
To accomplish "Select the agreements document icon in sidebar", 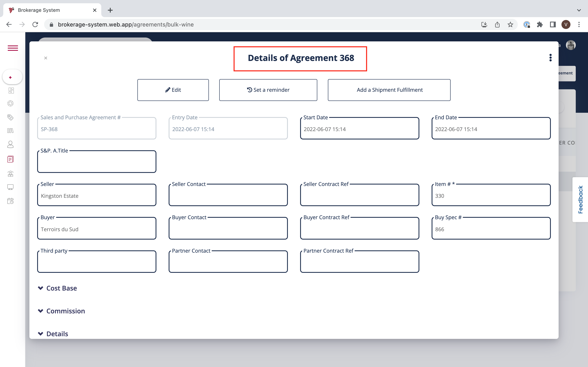I will click(10, 159).
